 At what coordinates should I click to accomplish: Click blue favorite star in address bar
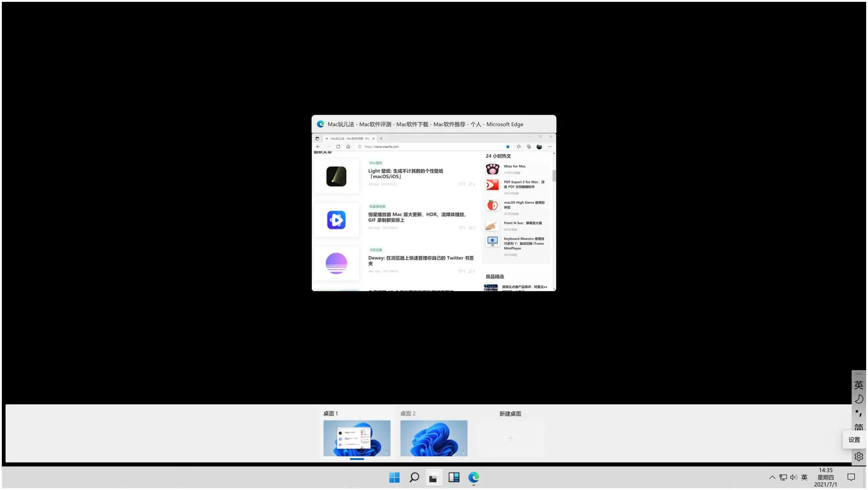(x=508, y=147)
